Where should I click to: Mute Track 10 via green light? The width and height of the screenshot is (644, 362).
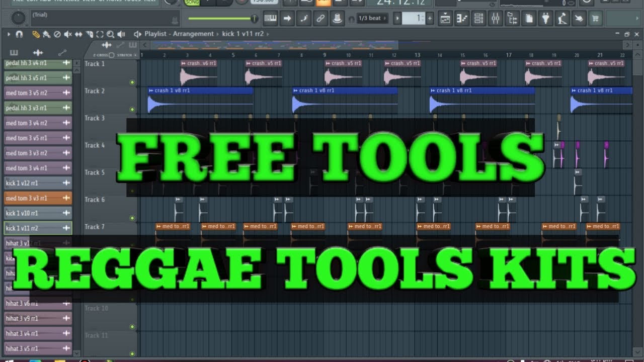pos(132,326)
